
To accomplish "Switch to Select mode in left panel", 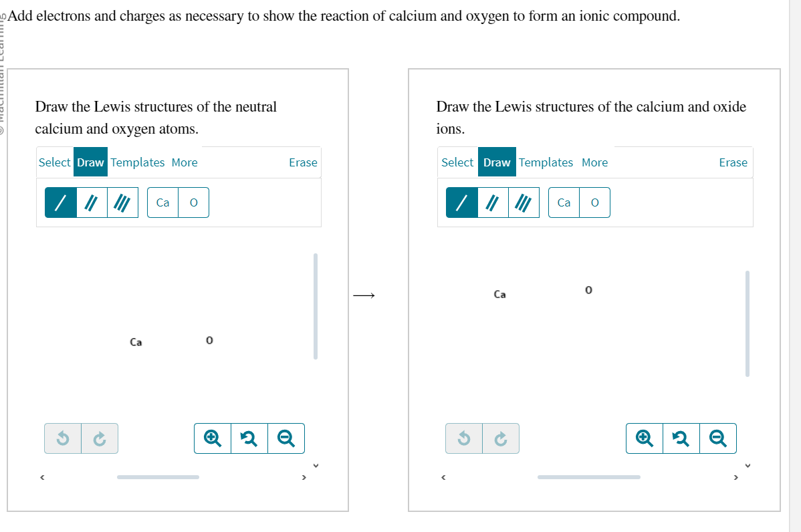I will (54, 162).
